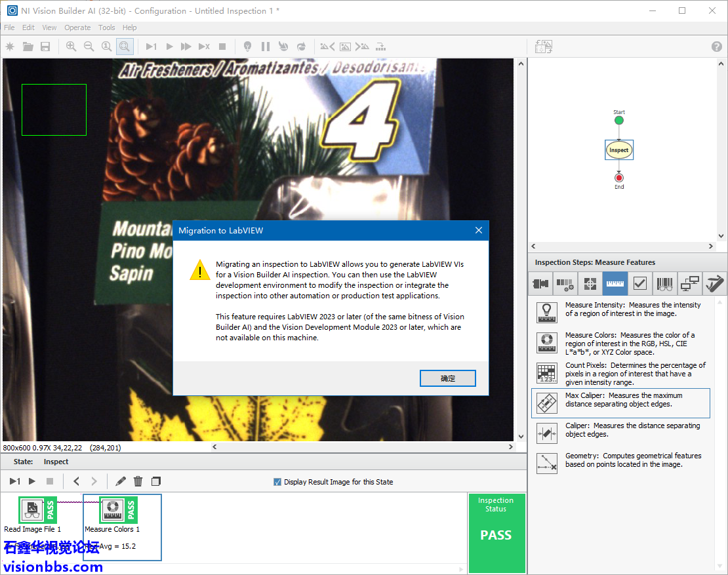Click the 确定 button in the dialog
Screen dimensions: 728x575
point(447,378)
